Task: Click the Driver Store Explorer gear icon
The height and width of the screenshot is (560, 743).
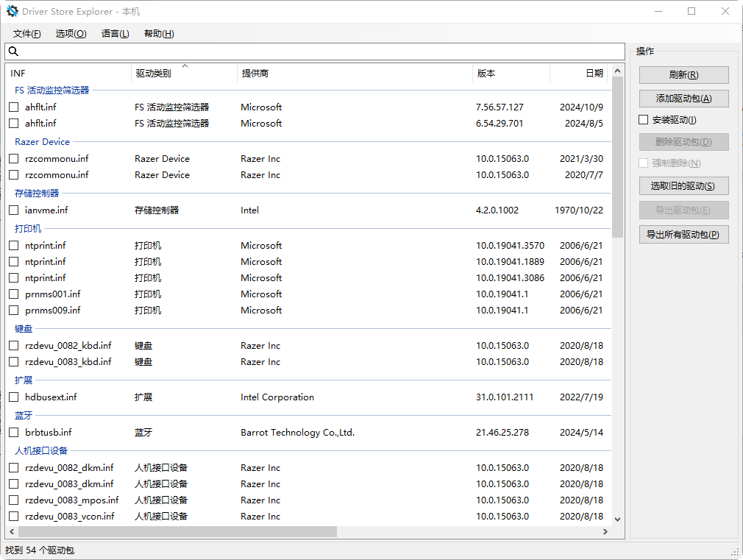Action: [13, 11]
